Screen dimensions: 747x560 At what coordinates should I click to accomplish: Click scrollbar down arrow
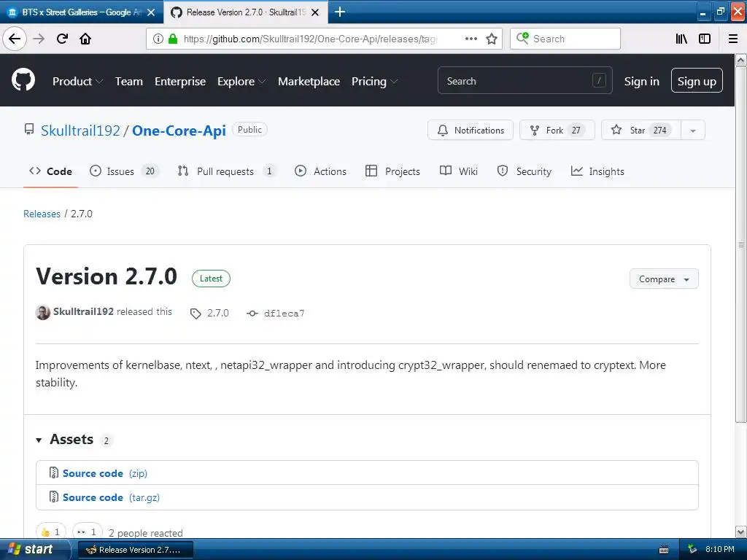pos(741,532)
